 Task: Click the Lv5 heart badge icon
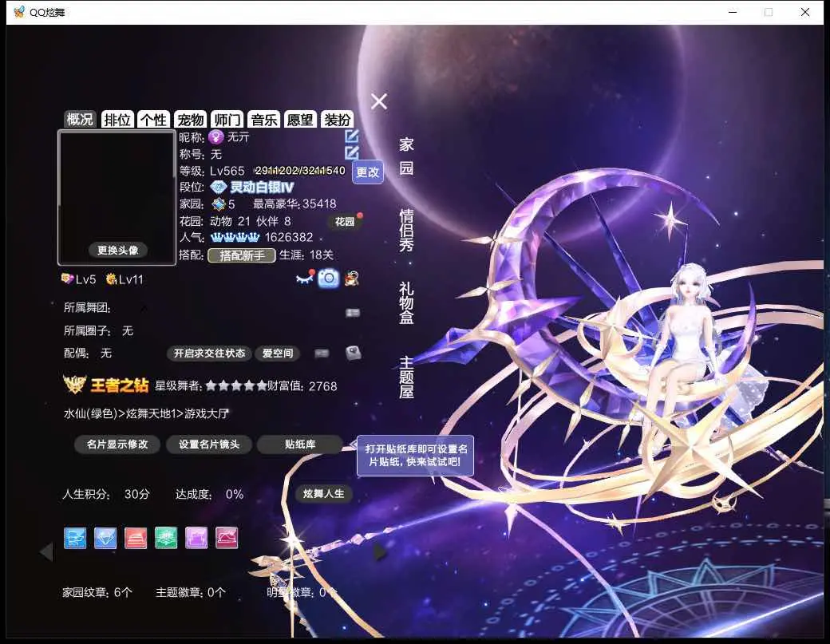click(x=67, y=279)
